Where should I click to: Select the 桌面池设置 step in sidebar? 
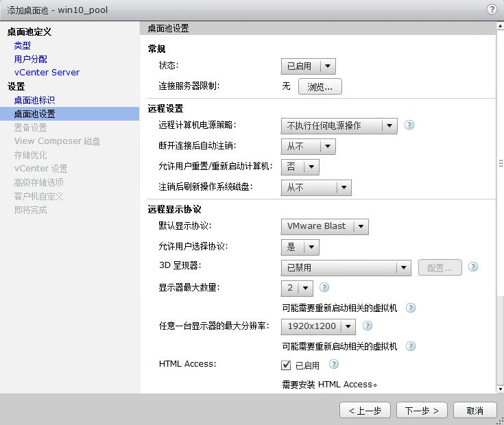click(x=69, y=114)
